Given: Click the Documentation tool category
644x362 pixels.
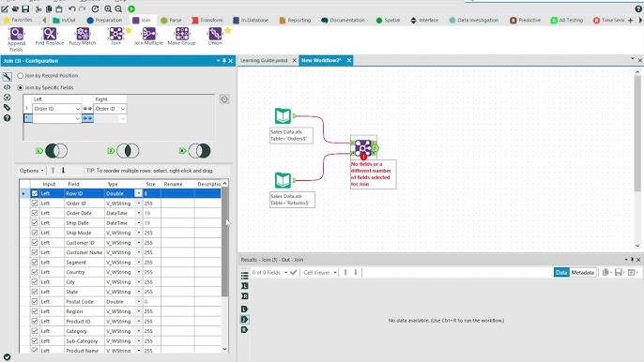Looking at the screenshot, I should (x=343, y=20).
